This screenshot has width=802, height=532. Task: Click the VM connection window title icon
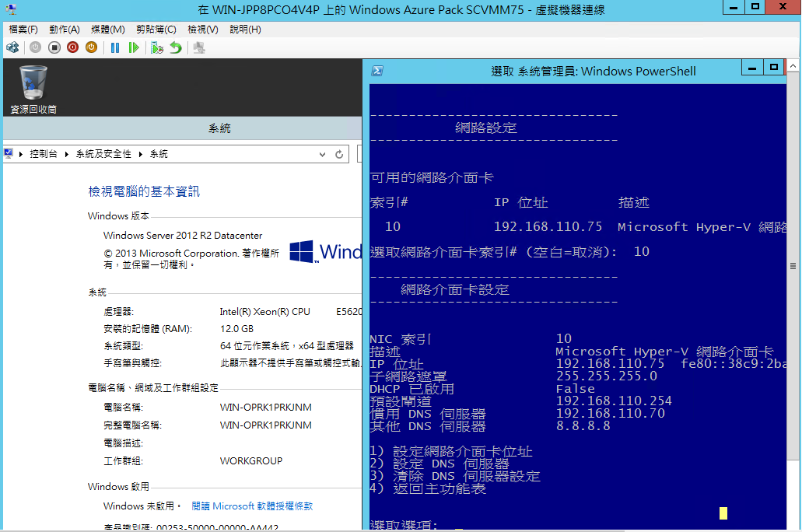tap(11, 9)
